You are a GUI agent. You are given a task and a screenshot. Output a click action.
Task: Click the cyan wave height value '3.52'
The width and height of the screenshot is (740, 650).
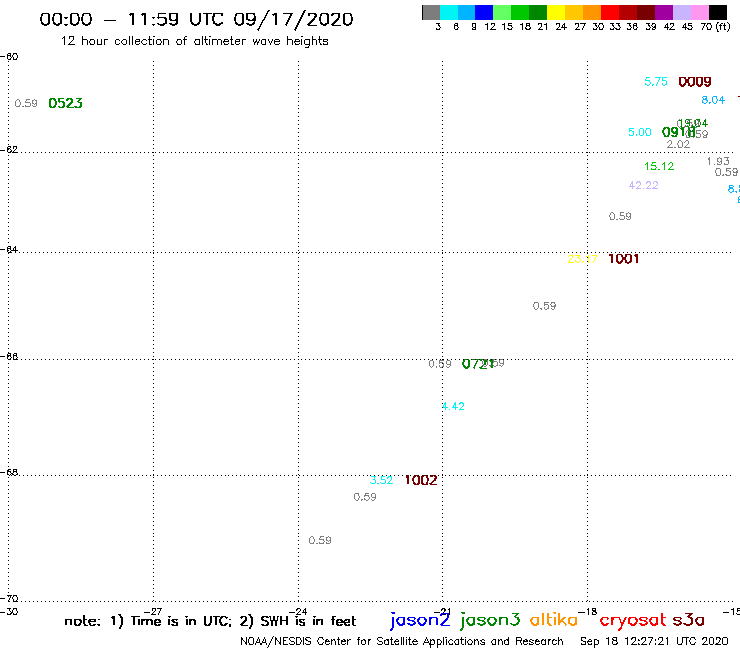click(x=381, y=481)
